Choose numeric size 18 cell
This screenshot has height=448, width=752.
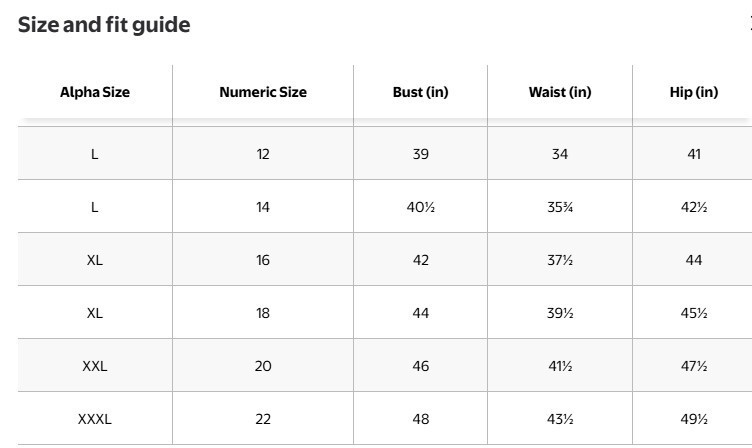(x=263, y=313)
